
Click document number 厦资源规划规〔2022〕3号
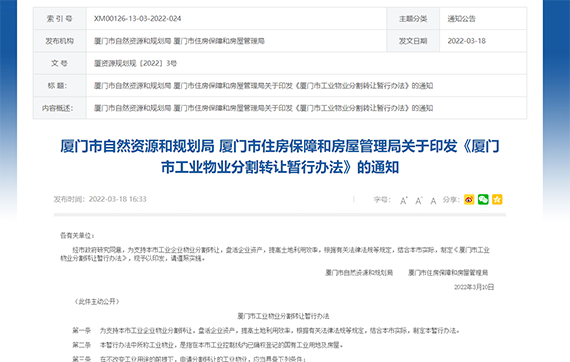tap(135, 63)
